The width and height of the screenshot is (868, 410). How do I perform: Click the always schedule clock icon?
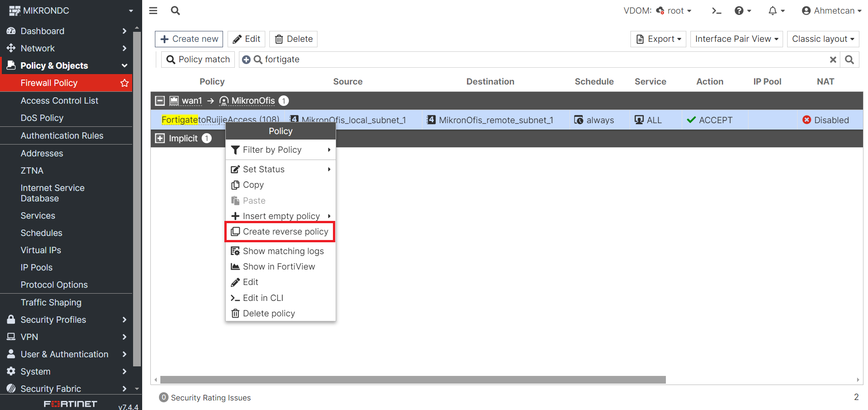pos(579,120)
